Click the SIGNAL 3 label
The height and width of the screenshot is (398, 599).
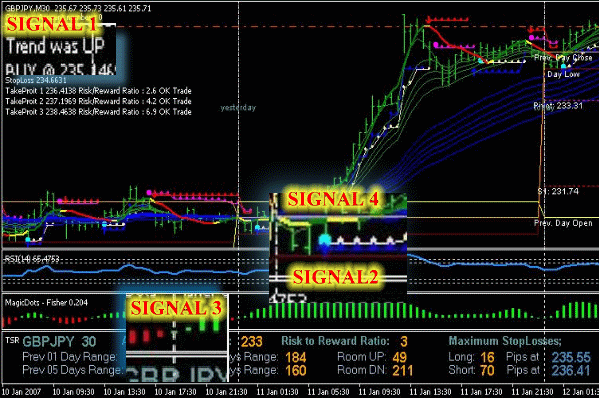coord(176,308)
